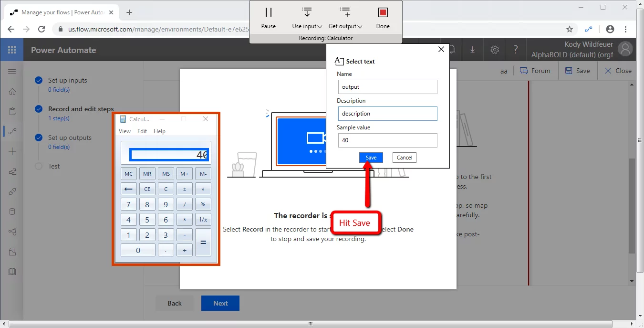Click the Calculator multiply key
This screenshot has width=644, height=328.
(x=185, y=220)
